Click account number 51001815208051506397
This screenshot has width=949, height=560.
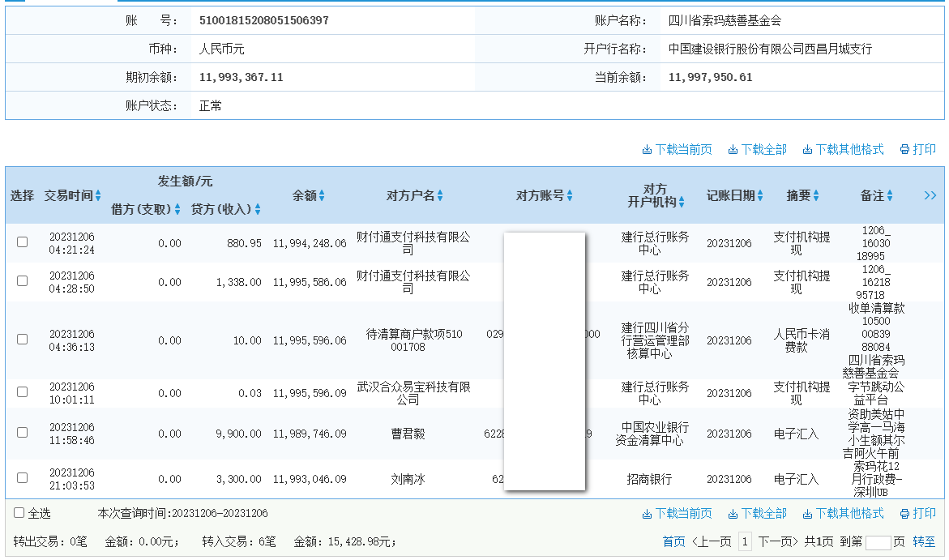pyautogui.click(x=264, y=20)
